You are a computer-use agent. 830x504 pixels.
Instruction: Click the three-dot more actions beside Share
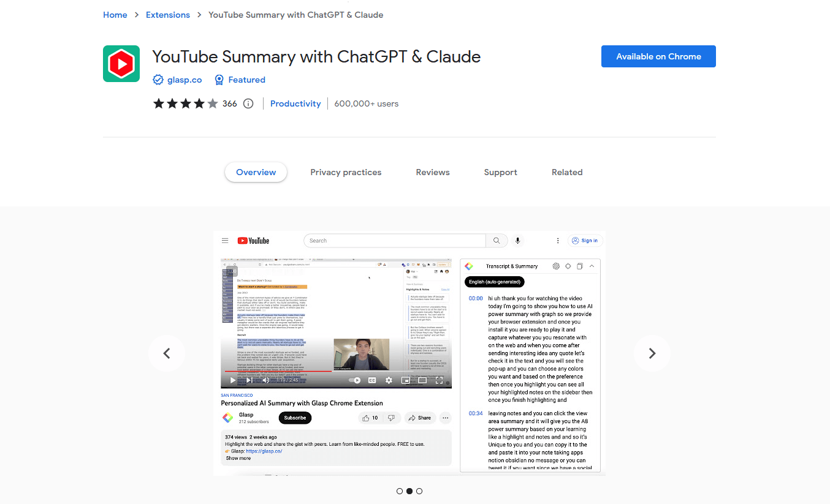coord(446,418)
